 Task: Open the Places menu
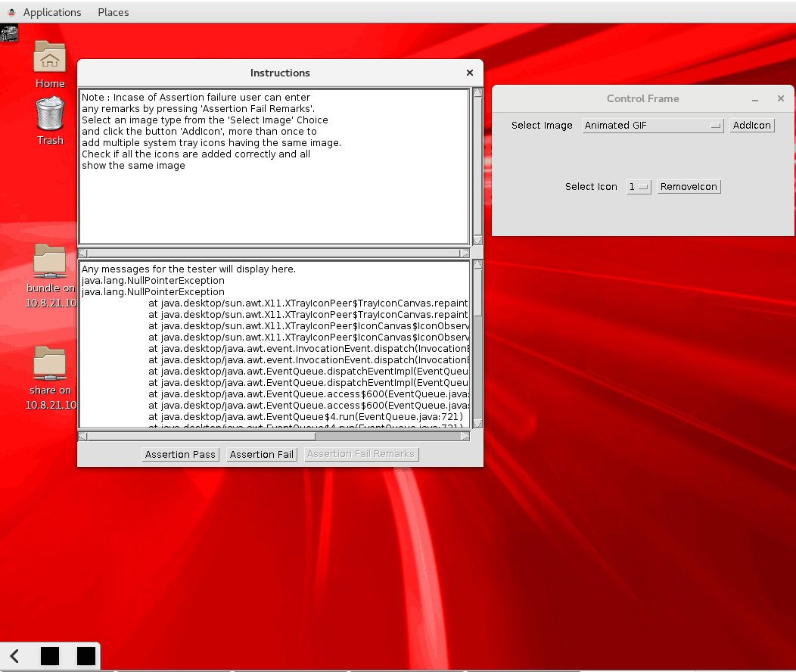(113, 12)
